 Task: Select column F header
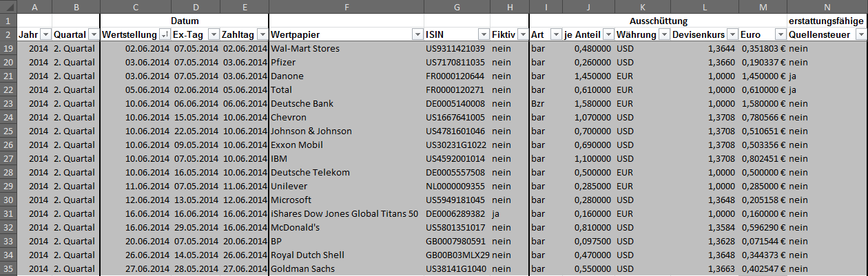pyautogui.click(x=347, y=7)
